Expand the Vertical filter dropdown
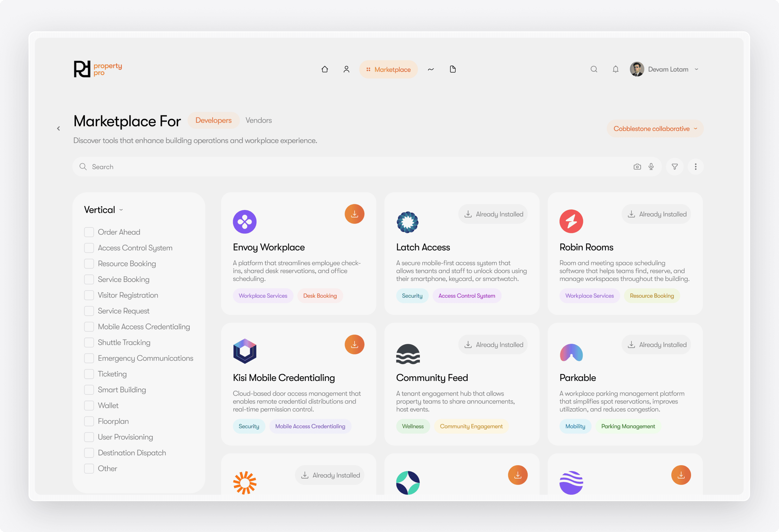 (104, 210)
